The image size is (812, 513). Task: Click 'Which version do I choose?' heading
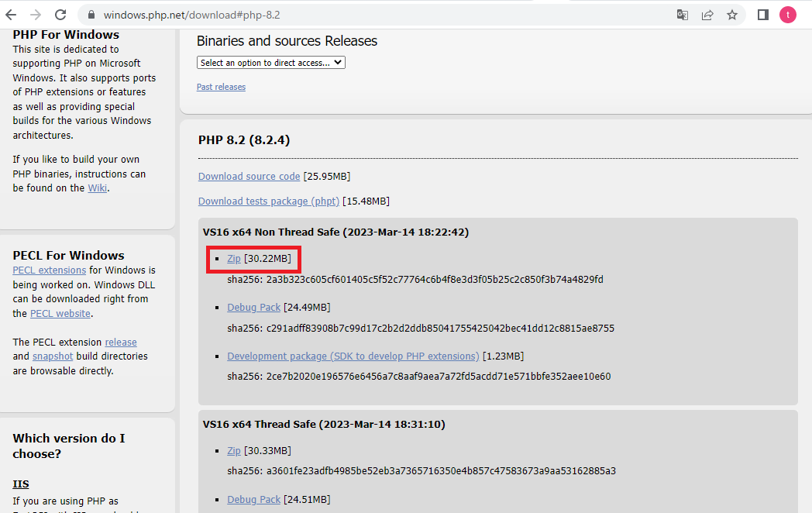coord(69,446)
